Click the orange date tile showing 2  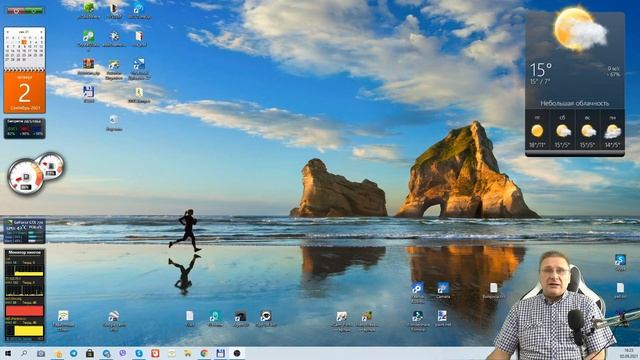click(x=24, y=93)
